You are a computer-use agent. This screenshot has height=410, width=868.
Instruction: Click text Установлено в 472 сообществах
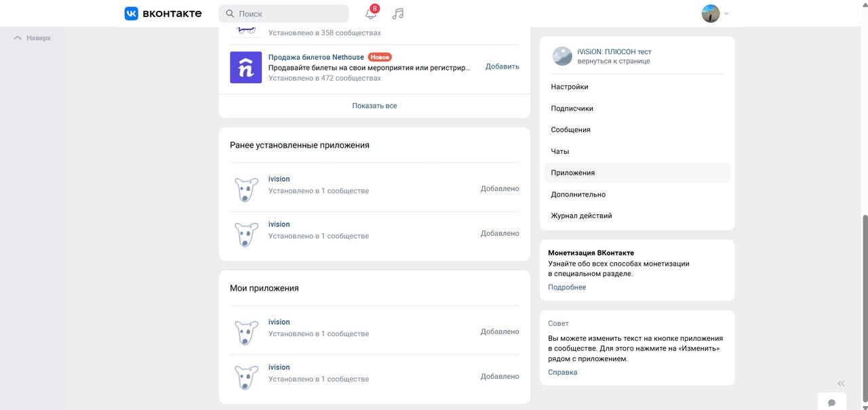click(x=325, y=78)
